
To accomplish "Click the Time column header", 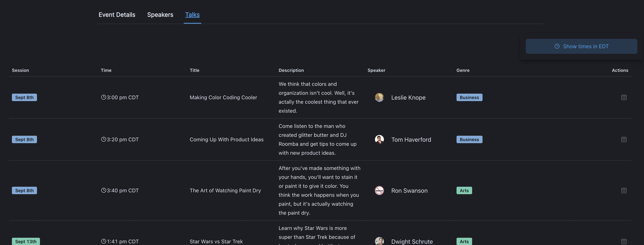I will point(106,70).
